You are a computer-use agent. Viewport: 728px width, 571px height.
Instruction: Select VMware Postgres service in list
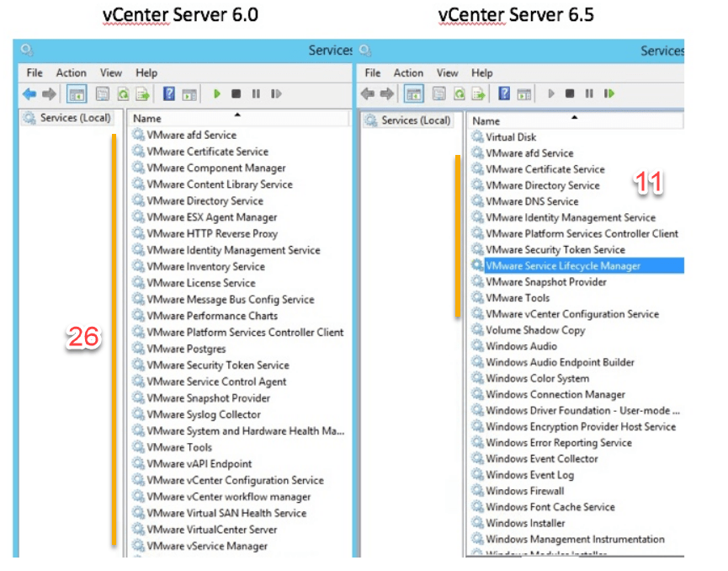(x=186, y=349)
